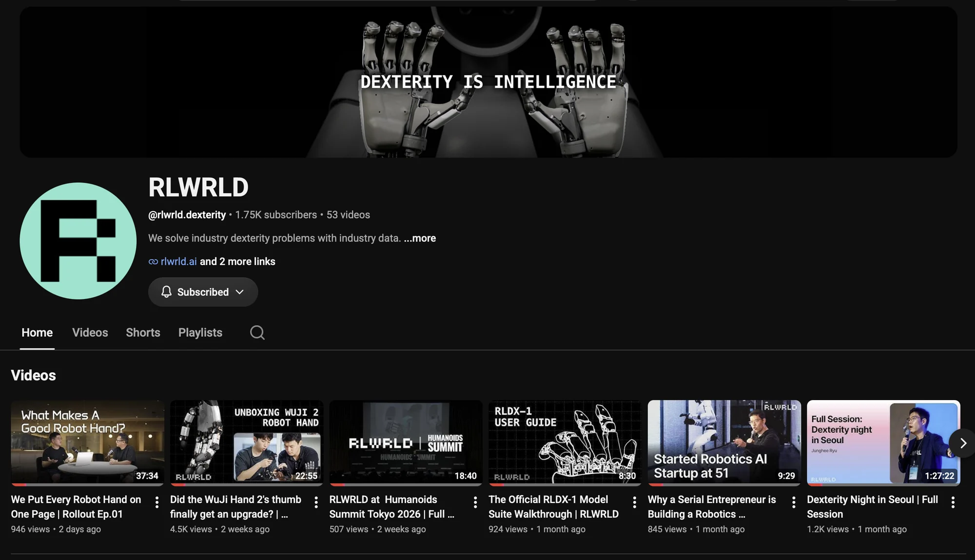Click channel description 'We solve industry dexterity problems'
975x560 pixels.
tap(274, 238)
